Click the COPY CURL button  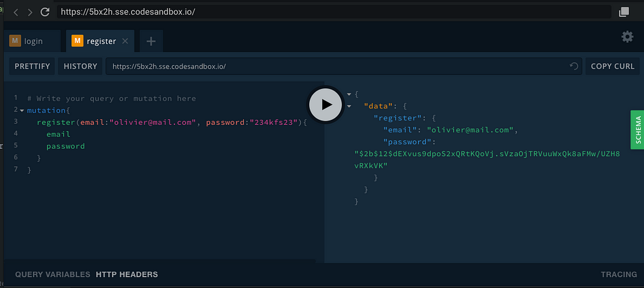tap(612, 66)
